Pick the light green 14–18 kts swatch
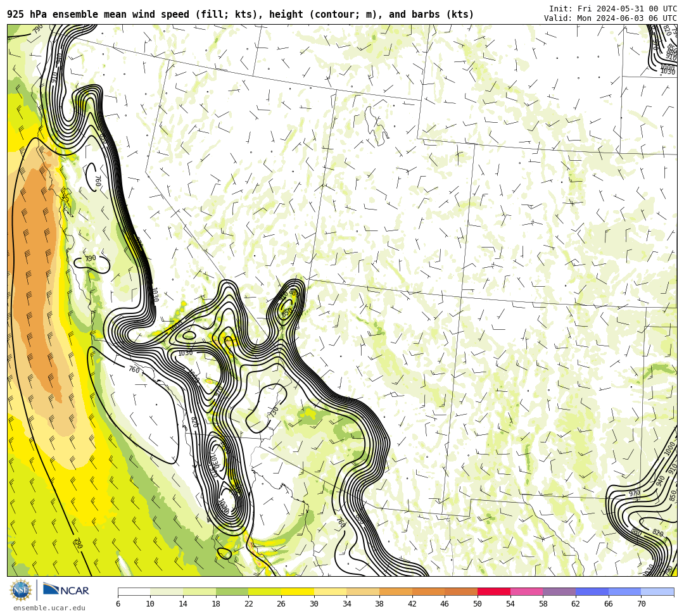This screenshot has height=616, width=684. pos(199,591)
